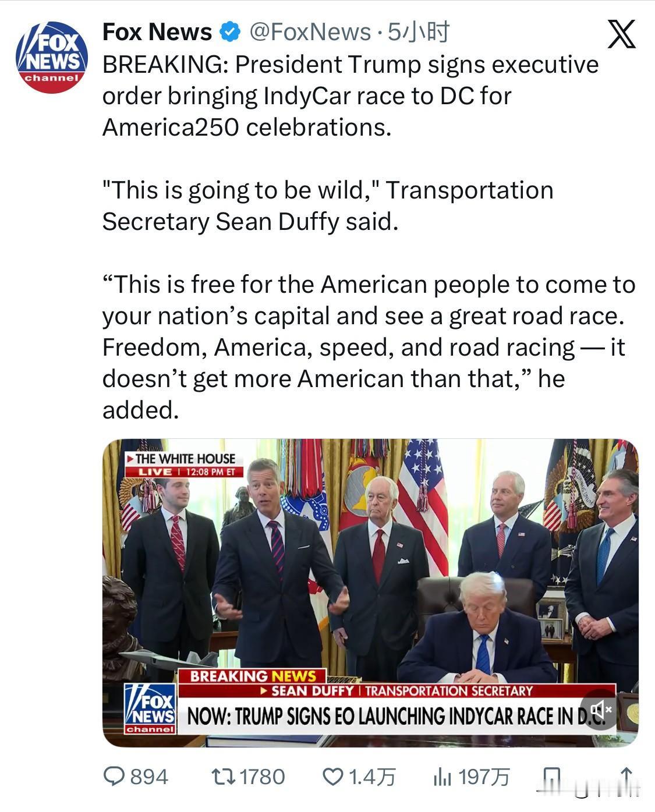Open the @FoxNews handle link
Image resolution: width=655 pixels, height=812 pixels.
point(310,32)
